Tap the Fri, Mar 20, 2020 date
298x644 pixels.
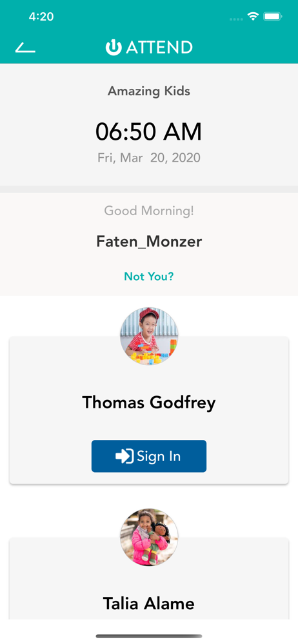149,158
